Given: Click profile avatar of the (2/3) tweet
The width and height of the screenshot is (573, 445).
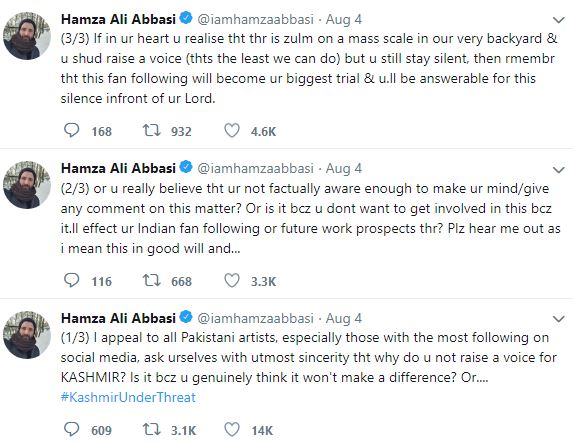Looking at the screenshot, I should pos(27,185).
